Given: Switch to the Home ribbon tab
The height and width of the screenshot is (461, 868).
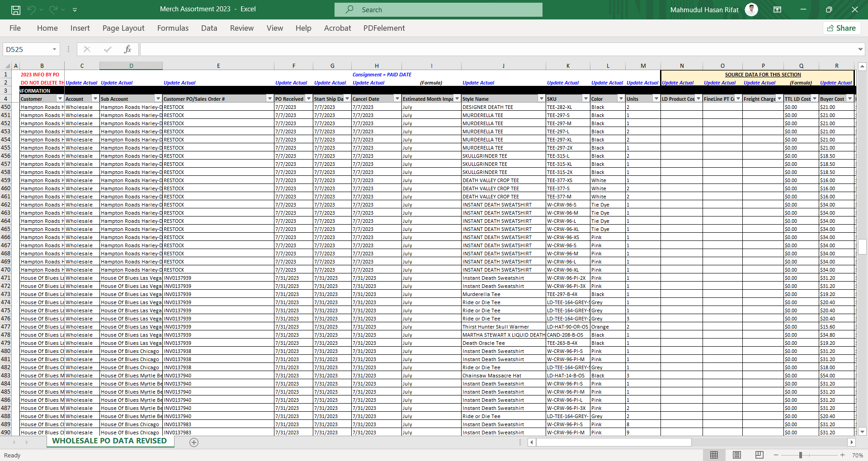Looking at the screenshot, I should [47, 28].
